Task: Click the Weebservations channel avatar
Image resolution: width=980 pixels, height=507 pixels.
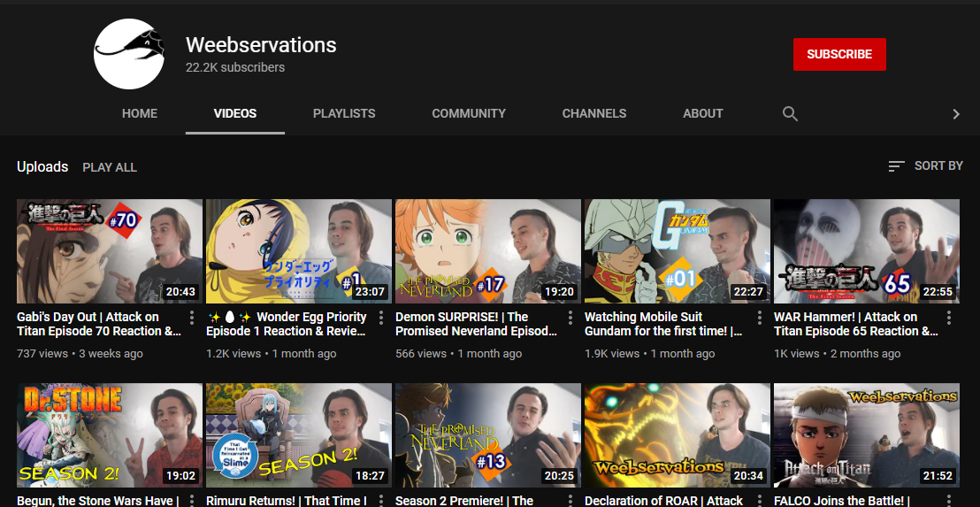Action: coord(129,54)
